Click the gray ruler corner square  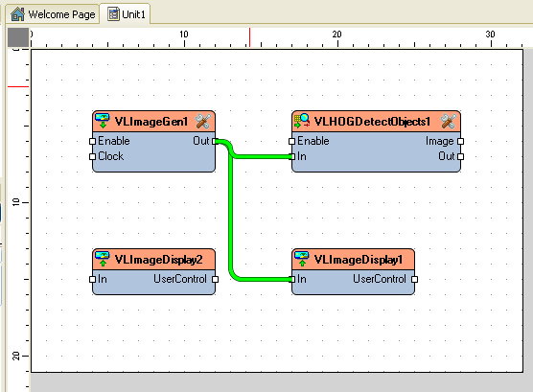pyautogui.click(x=18, y=37)
